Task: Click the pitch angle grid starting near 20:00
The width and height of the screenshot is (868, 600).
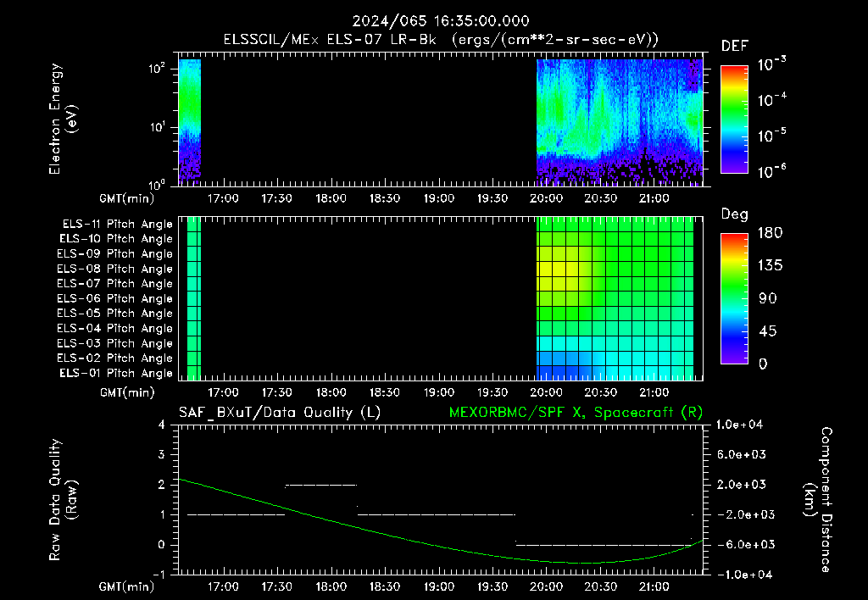Action: (615, 298)
